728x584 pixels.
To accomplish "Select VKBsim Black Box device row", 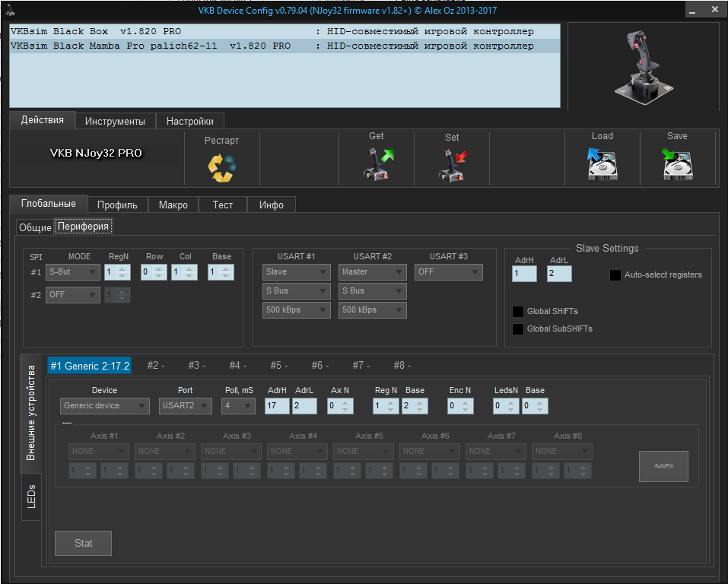I will click(285, 32).
